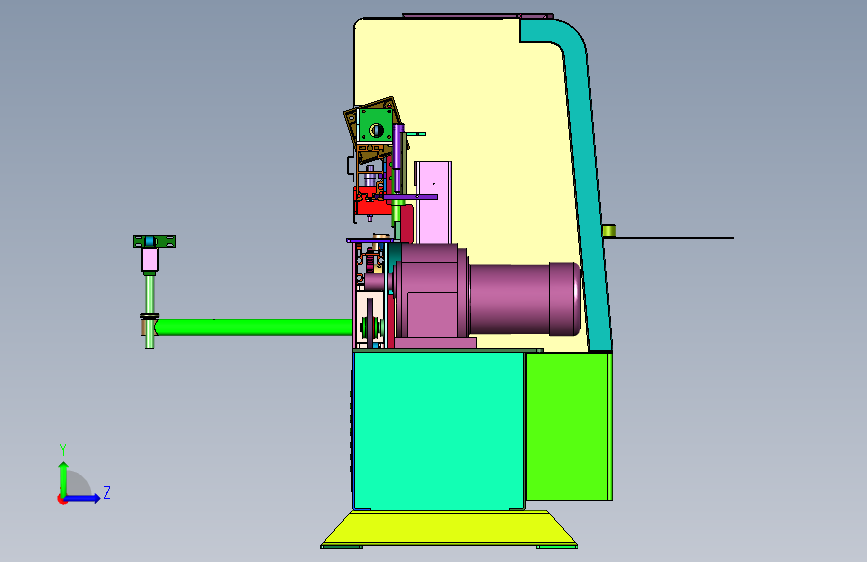Select the pulley wheel at mechanism bottom
Image resolution: width=867 pixels, height=562 pixels.
pyautogui.click(x=371, y=326)
